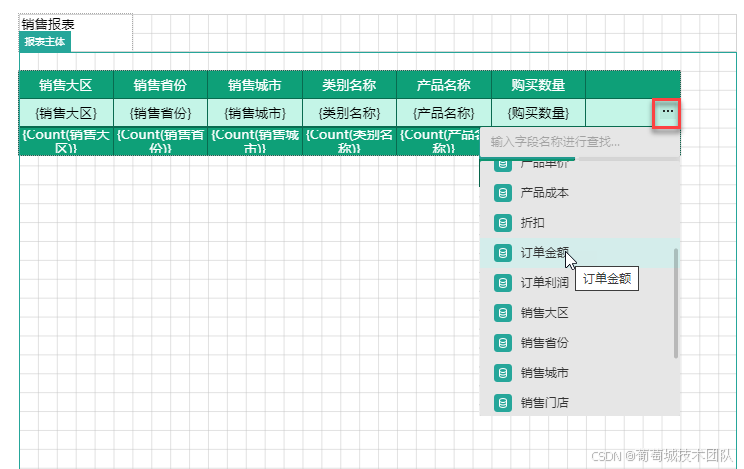The image size is (744, 469).
Task: Select the 报表主体 tab label
Action: (45, 42)
